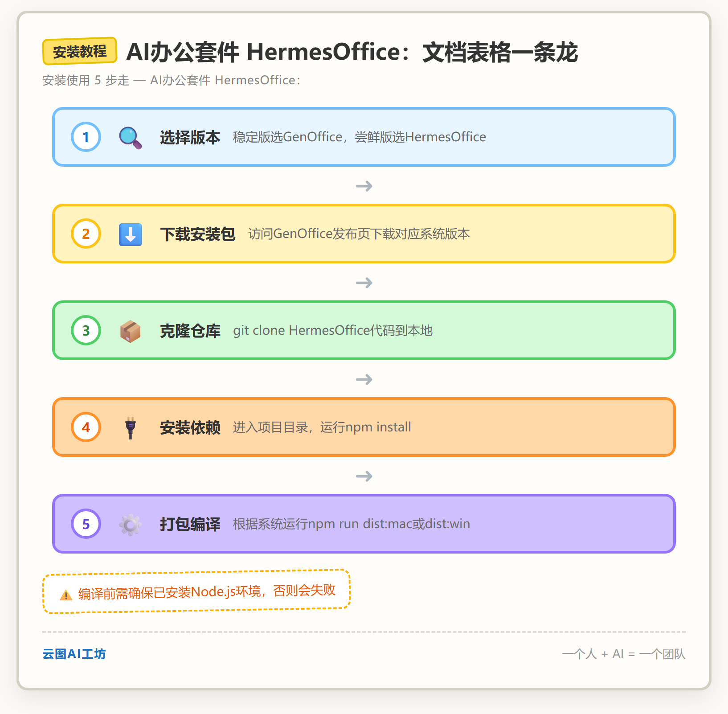728x714 pixels.
Task: Click the gear icon beside 打包编译
Action: coord(131,525)
